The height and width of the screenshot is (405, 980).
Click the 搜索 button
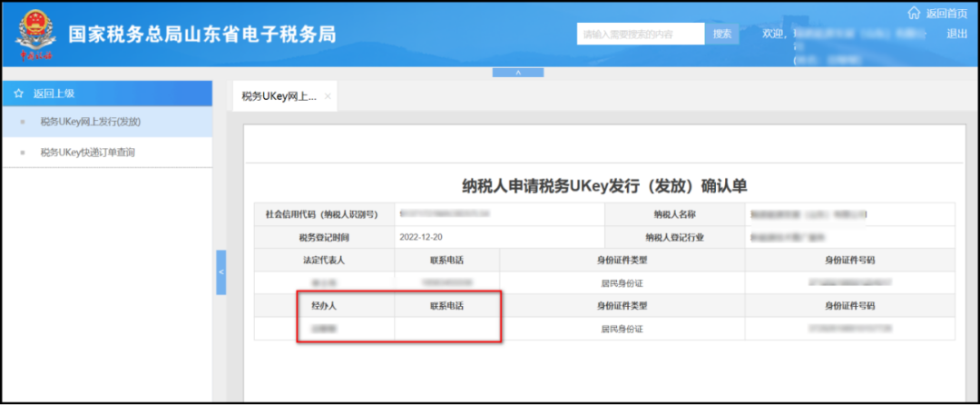pyautogui.click(x=722, y=34)
